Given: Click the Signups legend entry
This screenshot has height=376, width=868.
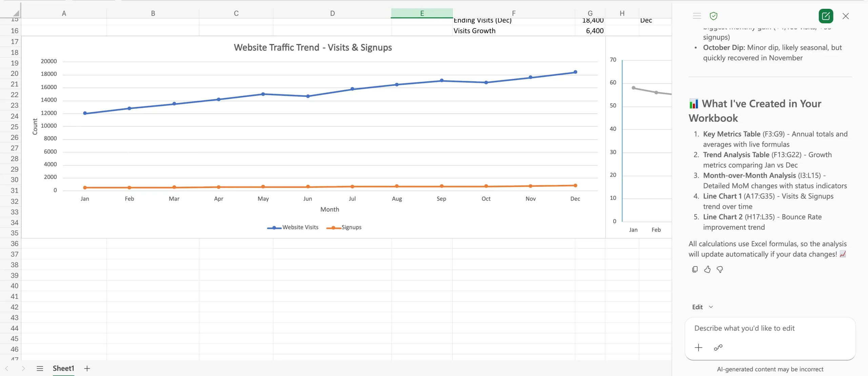Looking at the screenshot, I should tap(344, 227).
